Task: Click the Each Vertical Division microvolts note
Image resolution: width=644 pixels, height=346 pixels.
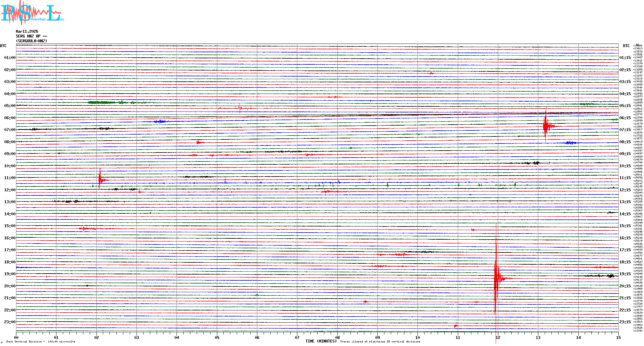Action: [x=41, y=342]
